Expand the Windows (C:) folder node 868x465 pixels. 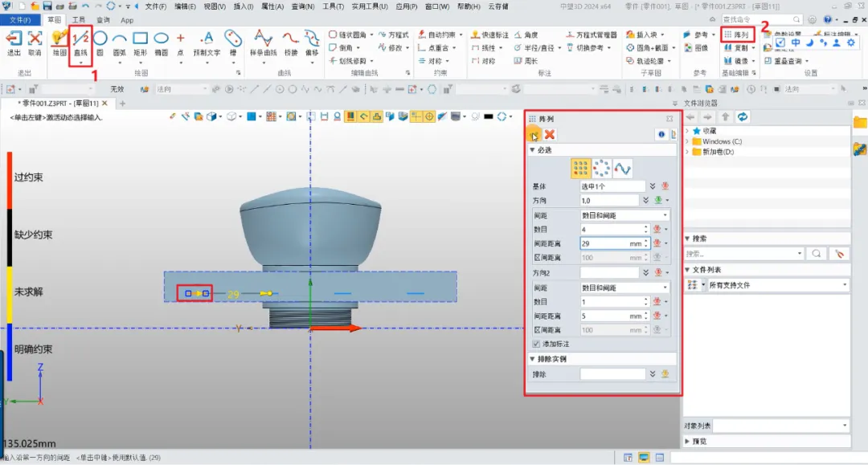687,141
